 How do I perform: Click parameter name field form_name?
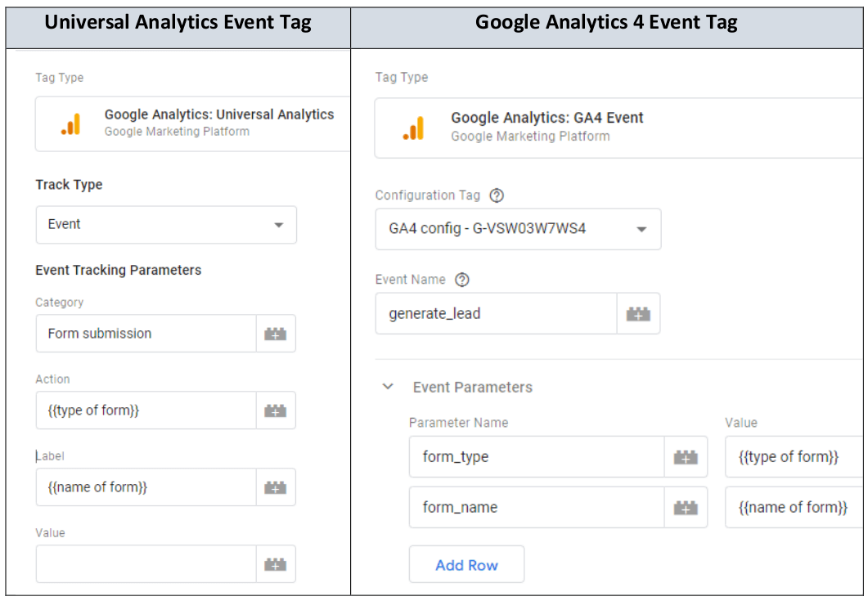[x=537, y=508]
